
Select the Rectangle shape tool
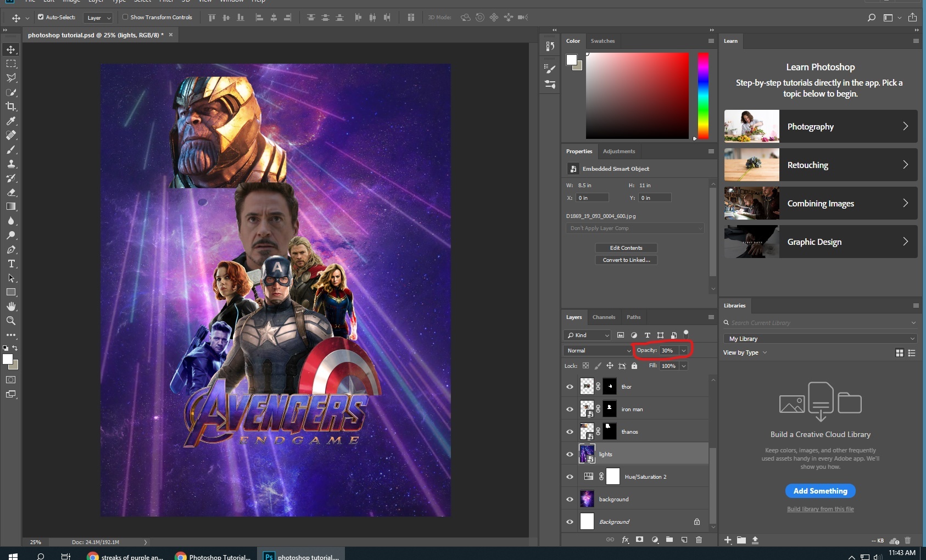tap(11, 292)
